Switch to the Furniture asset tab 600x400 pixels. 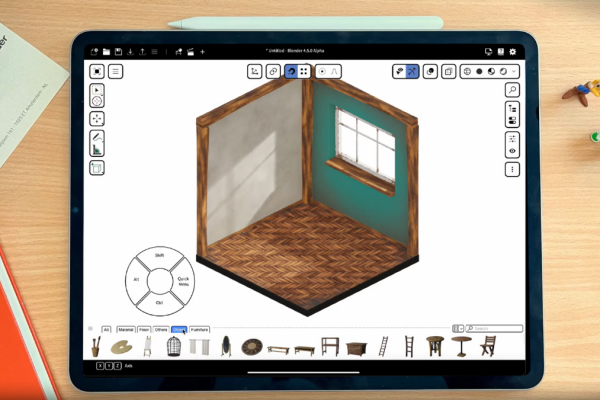[200, 328]
